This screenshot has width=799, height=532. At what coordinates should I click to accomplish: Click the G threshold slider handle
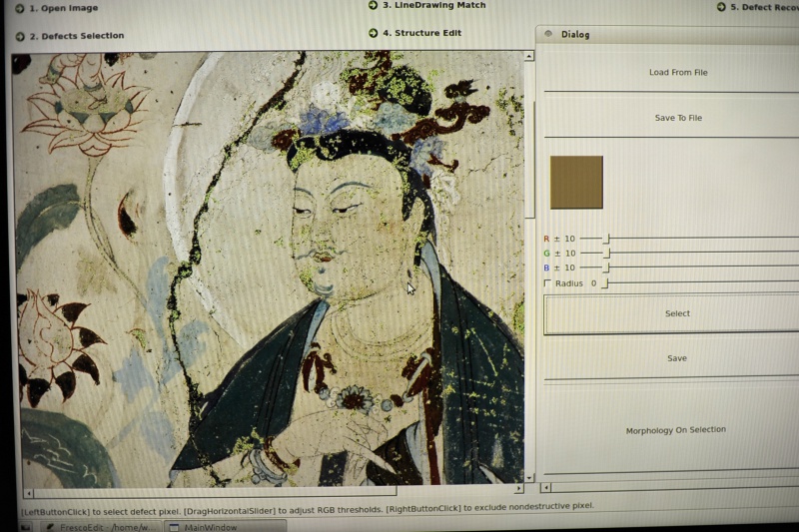point(606,253)
